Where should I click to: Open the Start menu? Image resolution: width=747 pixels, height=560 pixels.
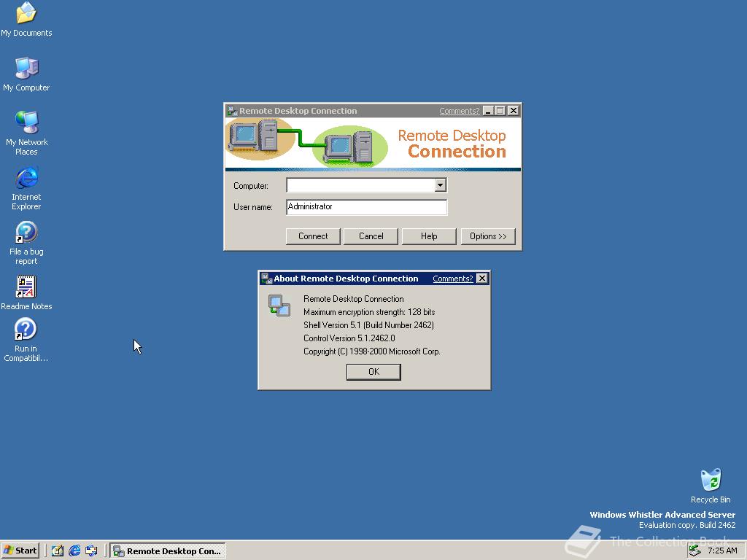tap(20, 551)
